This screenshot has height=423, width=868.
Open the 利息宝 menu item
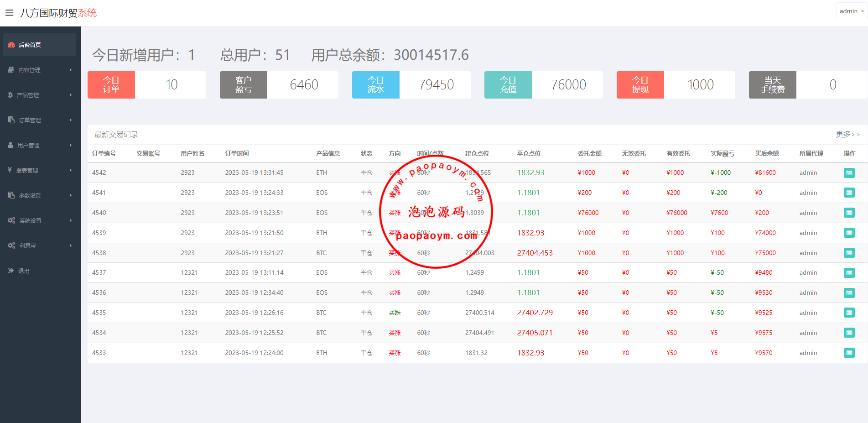(x=28, y=245)
